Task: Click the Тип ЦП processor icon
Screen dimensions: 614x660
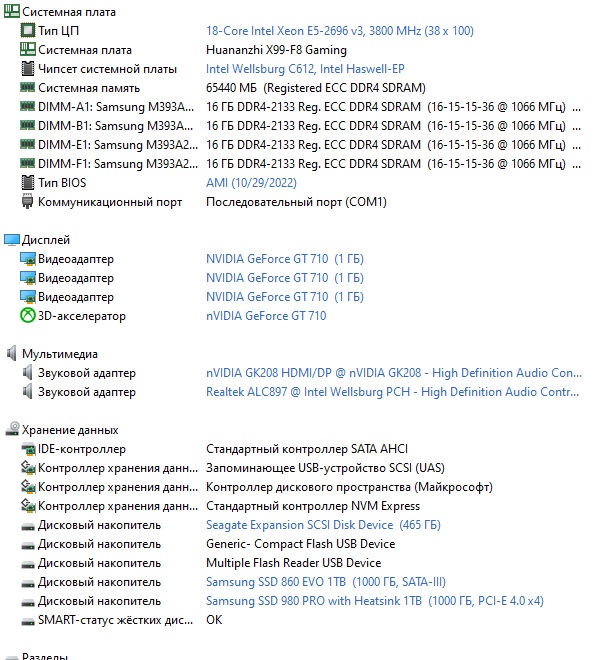Action: click(x=28, y=30)
